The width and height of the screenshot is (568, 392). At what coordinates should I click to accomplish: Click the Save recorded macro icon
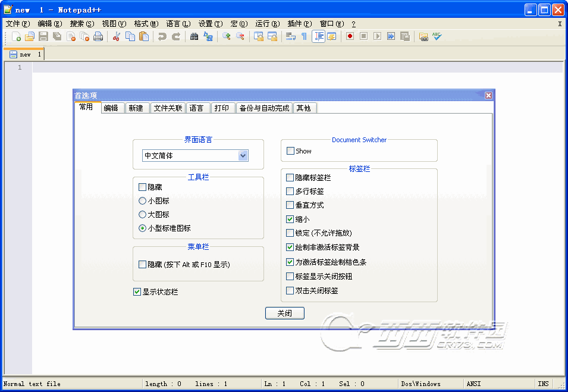[x=405, y=36]
